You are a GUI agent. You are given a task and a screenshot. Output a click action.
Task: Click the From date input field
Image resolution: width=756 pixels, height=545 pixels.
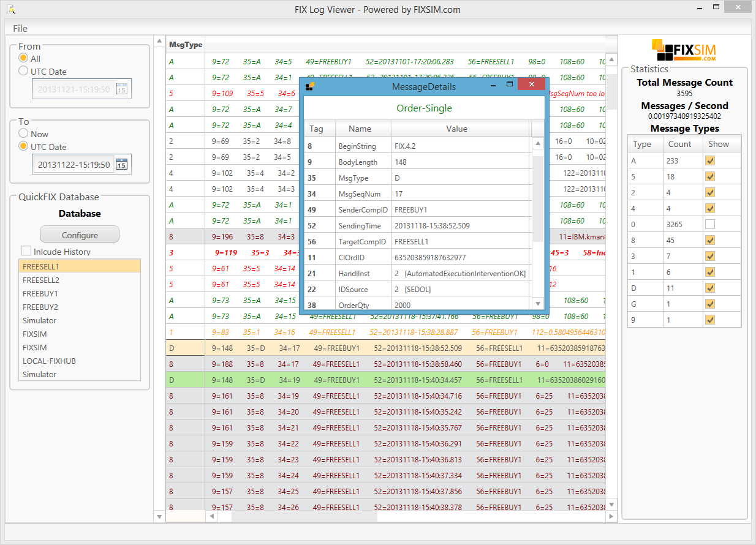(x=74, y=89)
